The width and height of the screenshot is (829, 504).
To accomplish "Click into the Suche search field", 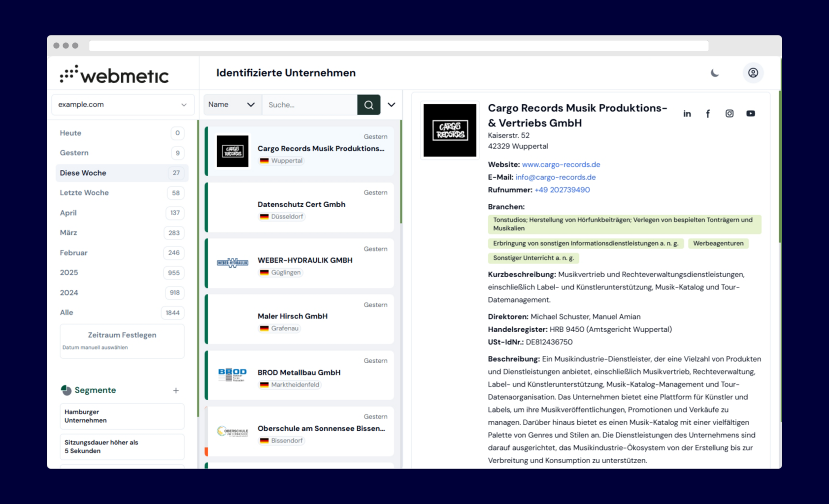I will (309, 105).
